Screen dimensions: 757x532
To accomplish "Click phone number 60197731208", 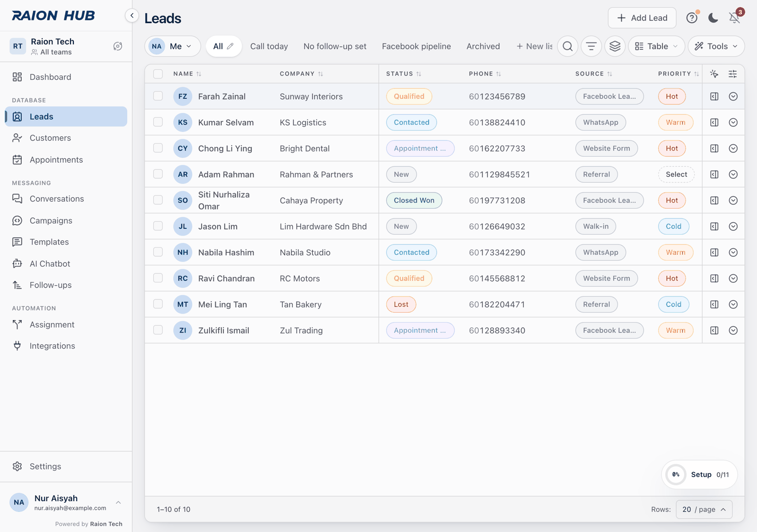I will point(497,201).
